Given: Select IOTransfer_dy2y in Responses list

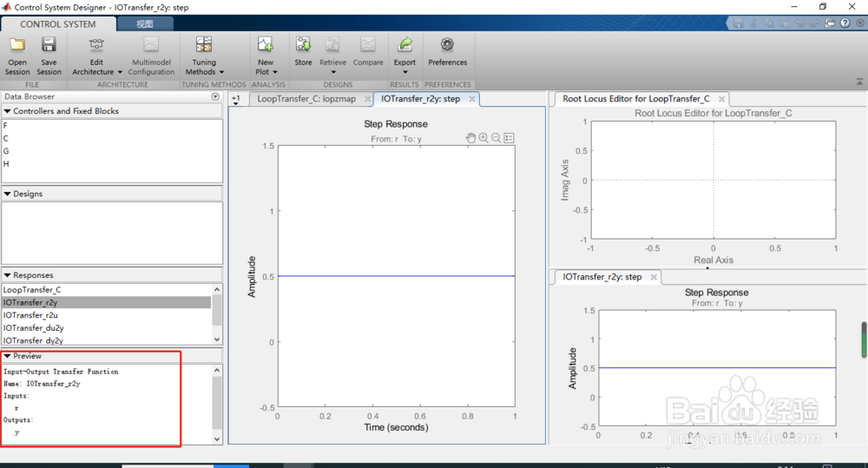Looking at the screenshot, I should pyautogui.click(x=107, y=340).
